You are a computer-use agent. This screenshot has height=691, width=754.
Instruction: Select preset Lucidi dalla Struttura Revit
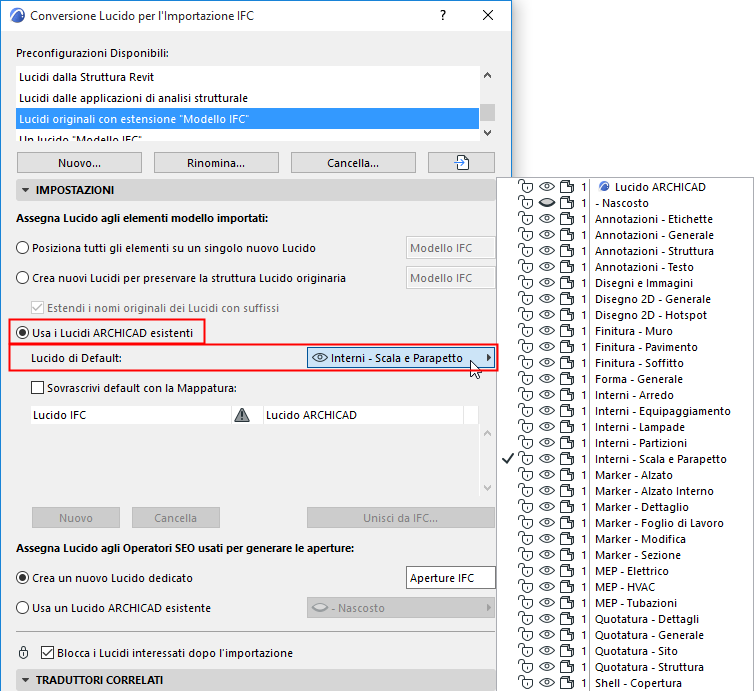point(248,77)
